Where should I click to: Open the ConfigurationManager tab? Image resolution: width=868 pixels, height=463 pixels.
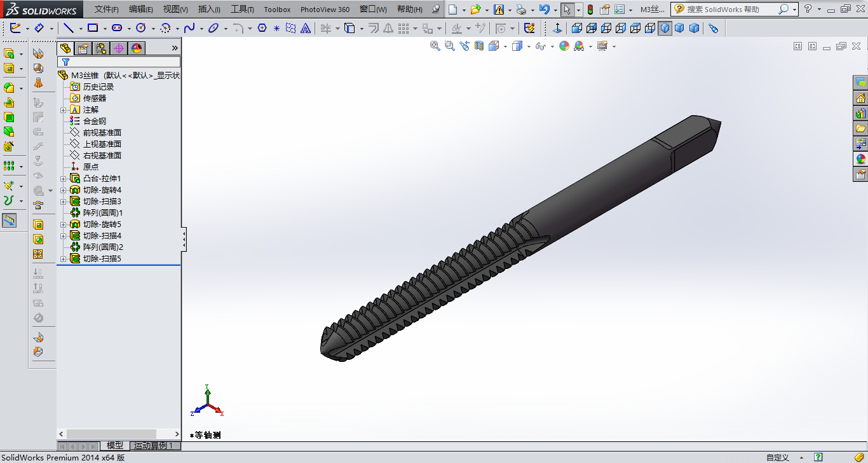pyautogui.click(x=100, y=48)
